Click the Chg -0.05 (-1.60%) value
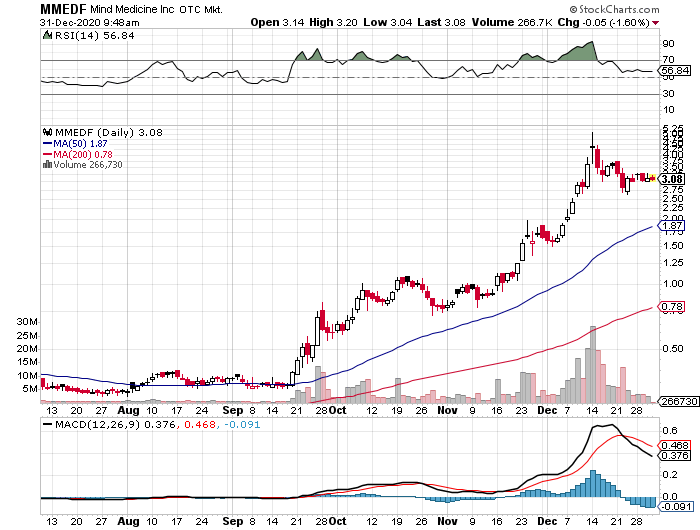The image size is (700, 530). pos(604,22)
